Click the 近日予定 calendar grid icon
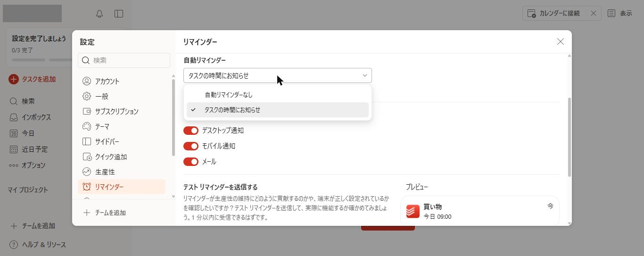Screen dimensions: 644x256 (14, 149)
